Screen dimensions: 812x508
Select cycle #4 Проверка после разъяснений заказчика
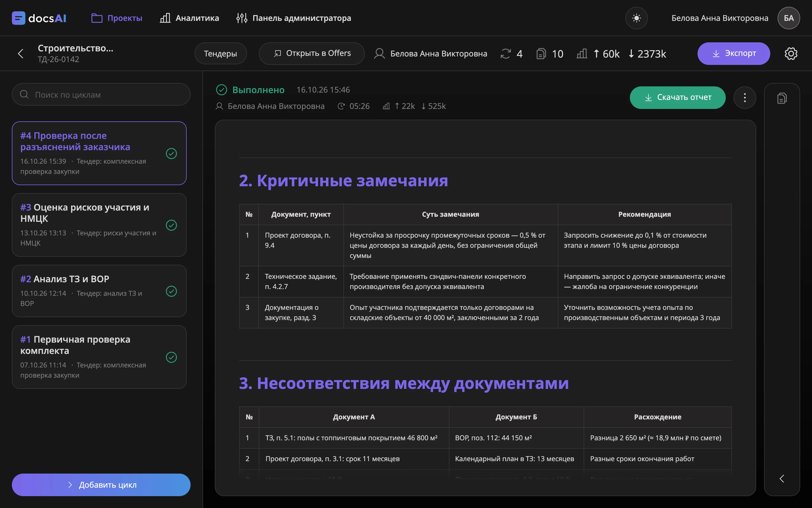tap(99, 153)
